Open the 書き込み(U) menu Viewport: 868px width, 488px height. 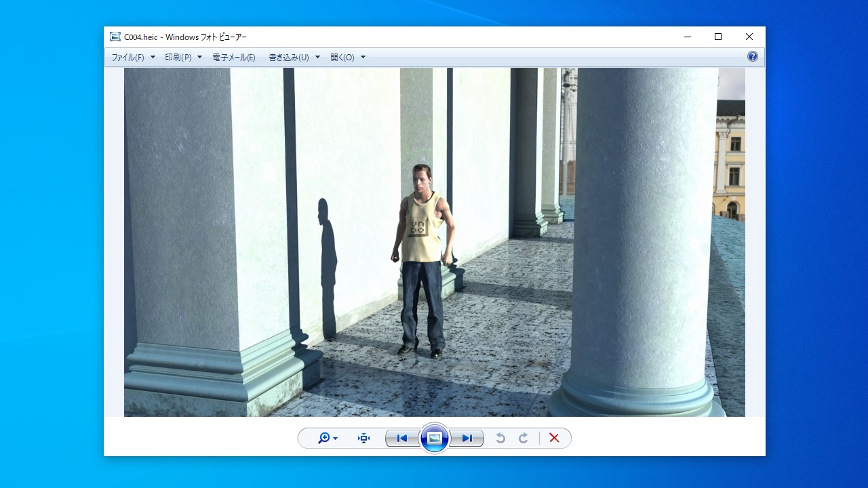pos(289,58)
